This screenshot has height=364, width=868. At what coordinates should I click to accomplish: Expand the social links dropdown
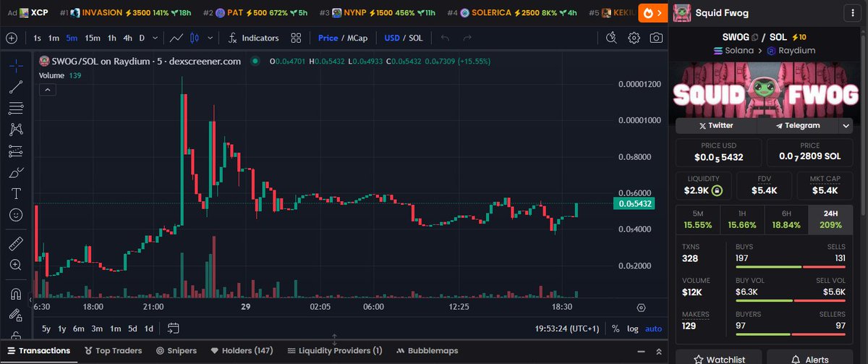click(846, 125)
